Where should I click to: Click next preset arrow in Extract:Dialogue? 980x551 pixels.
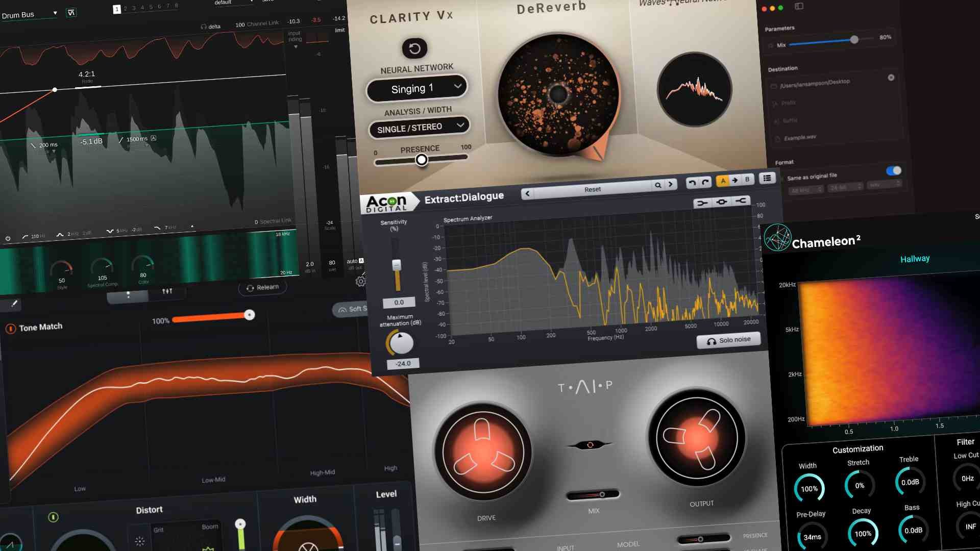coord(671,184)
